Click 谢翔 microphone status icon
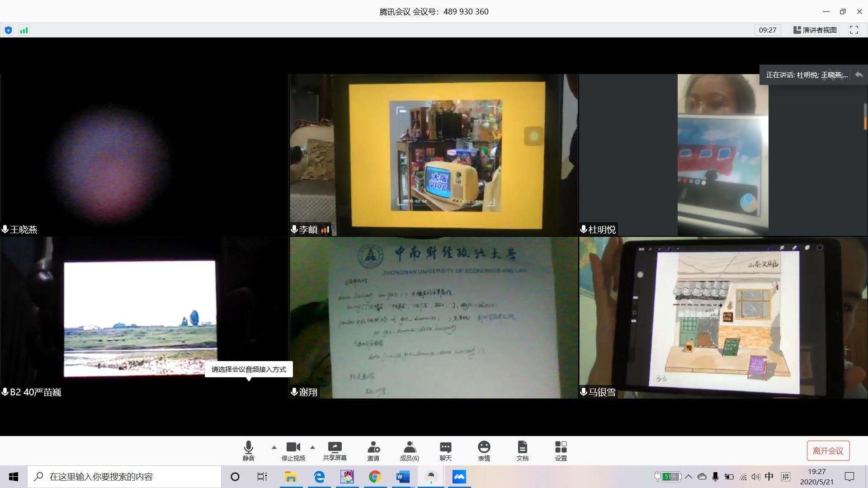 point(294,392)
